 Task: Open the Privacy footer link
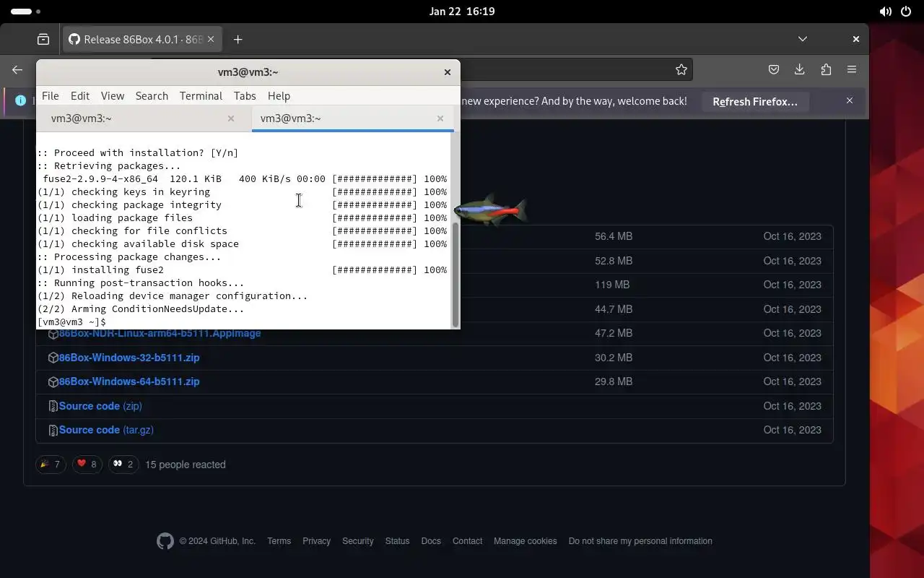pyautogui.click(x=316, y=541)
